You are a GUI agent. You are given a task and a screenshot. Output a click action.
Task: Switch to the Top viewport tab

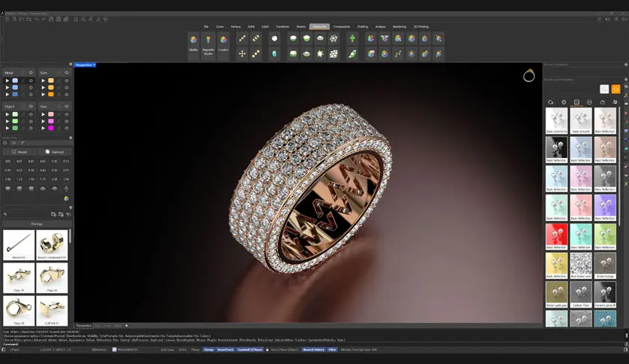coord(97,326)
